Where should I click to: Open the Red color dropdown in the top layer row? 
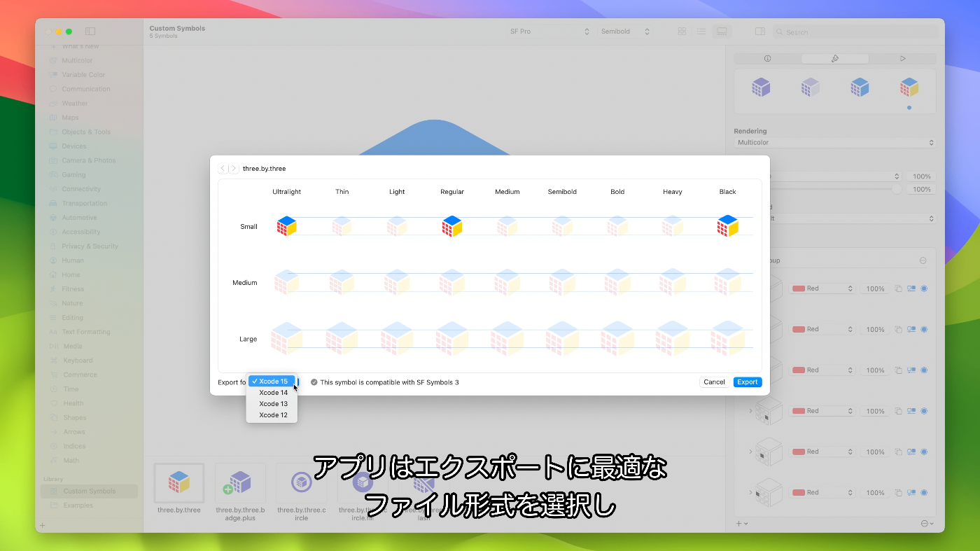(822, 288)
